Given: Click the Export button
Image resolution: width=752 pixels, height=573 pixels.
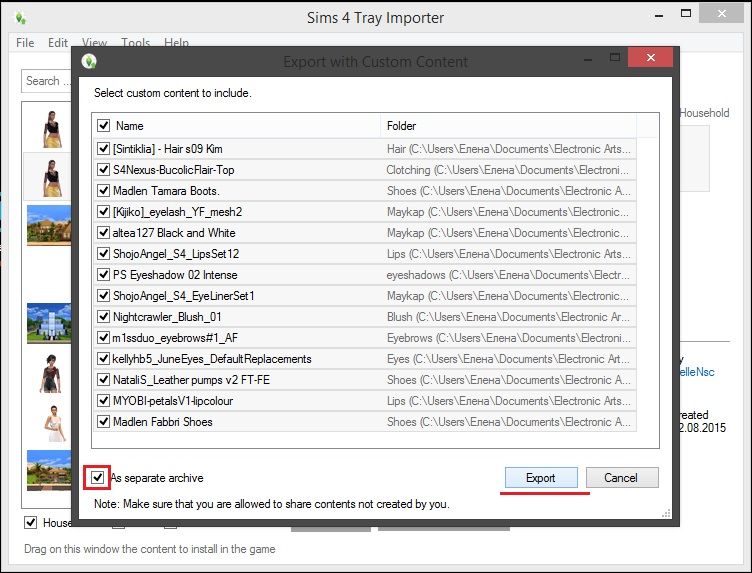Looking at the screenshot, I should click(541, 478).
